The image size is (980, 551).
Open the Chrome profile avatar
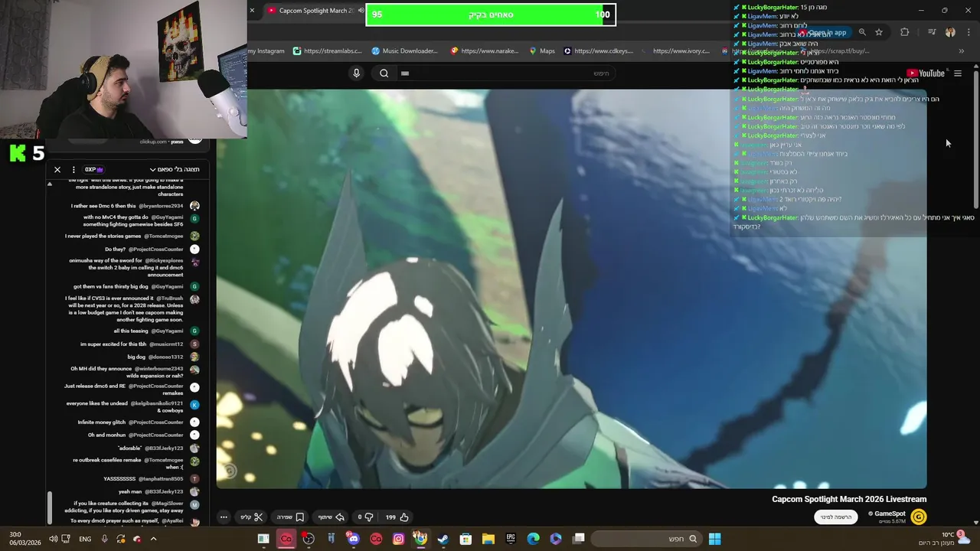(x=950, y=32)
